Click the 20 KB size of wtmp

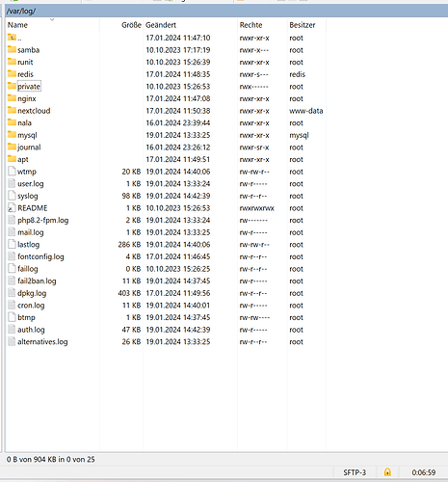pos(131,172)
